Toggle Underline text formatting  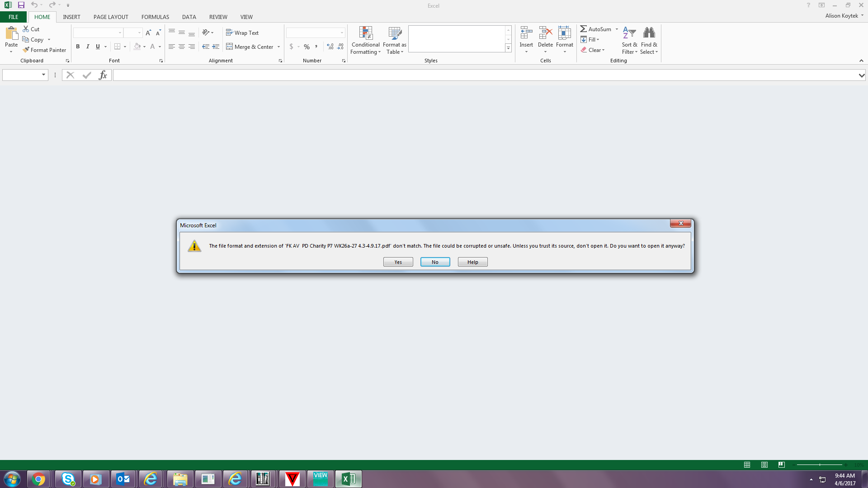(97, 47)
